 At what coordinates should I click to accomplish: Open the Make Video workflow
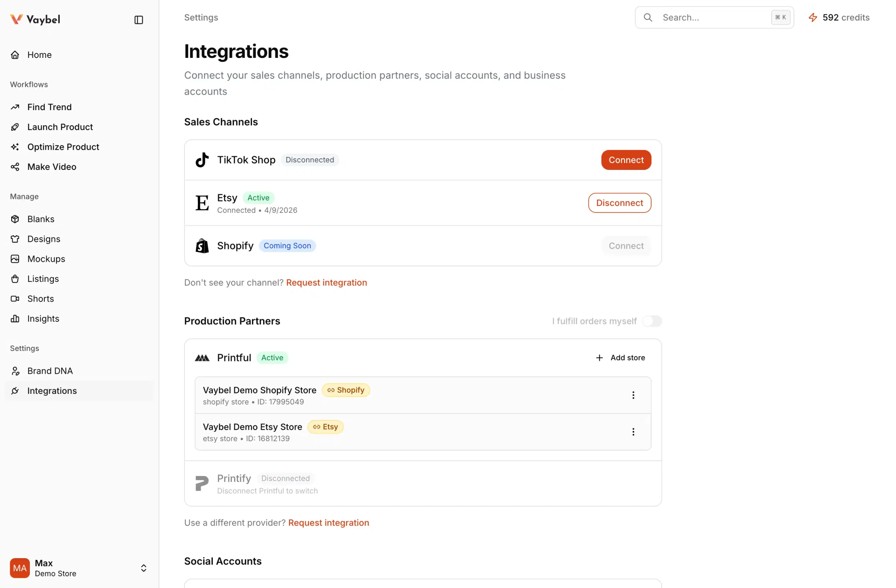click(x=52, y=167)
